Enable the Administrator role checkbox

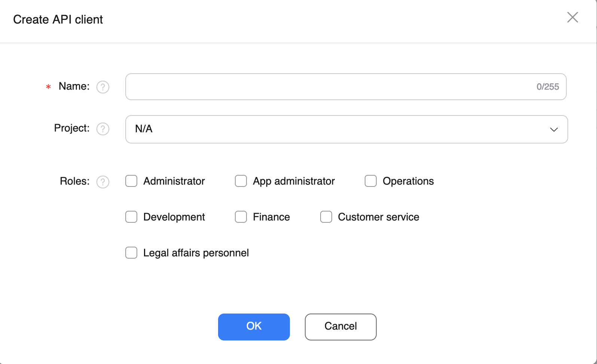[x=131, y=181]
